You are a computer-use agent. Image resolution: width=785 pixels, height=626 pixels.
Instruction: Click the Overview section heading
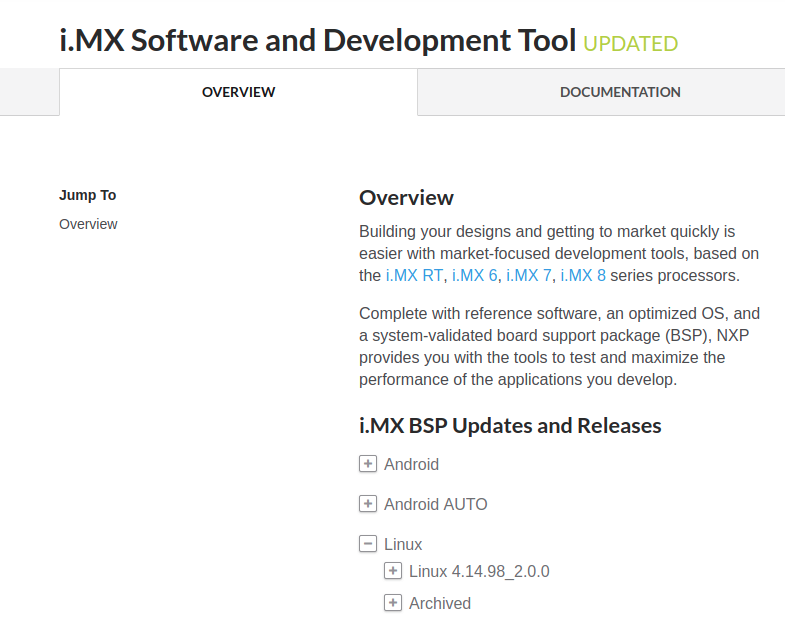(x=406, y=197)
